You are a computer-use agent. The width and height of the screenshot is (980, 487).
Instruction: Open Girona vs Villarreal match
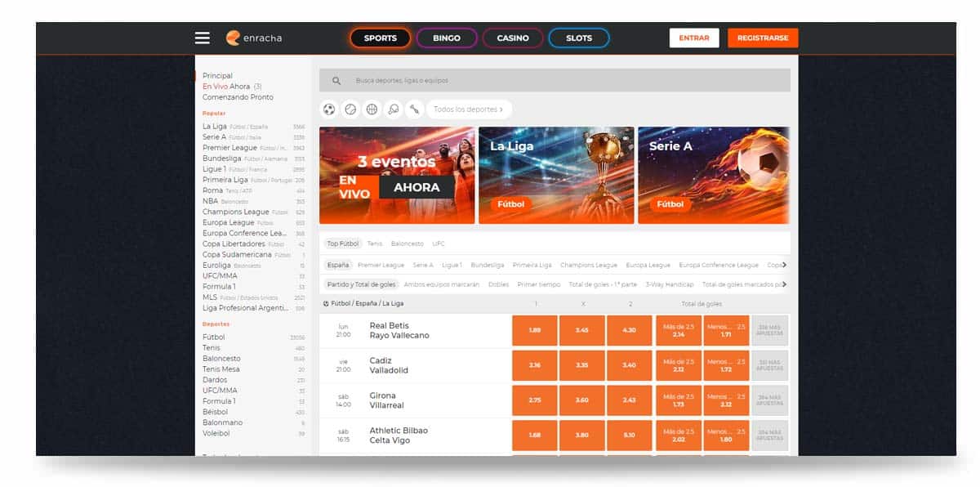click(x=387, y=400)
